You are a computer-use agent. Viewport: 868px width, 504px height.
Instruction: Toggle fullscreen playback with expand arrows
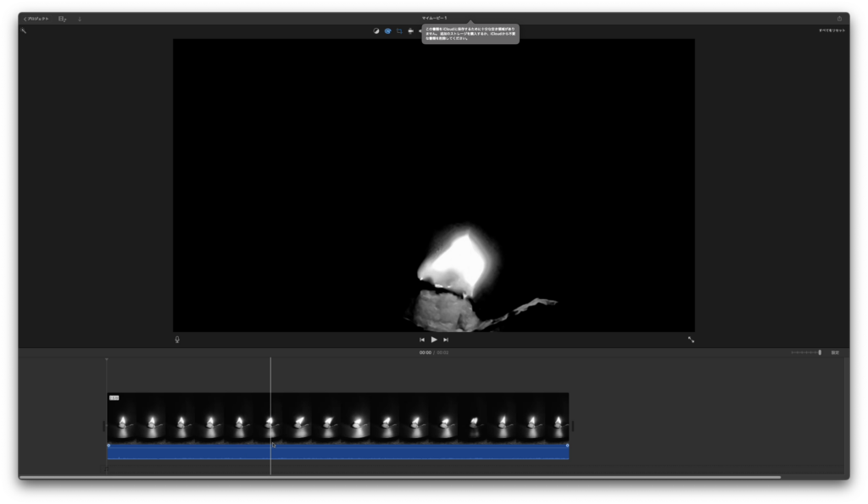pos(691,340)
